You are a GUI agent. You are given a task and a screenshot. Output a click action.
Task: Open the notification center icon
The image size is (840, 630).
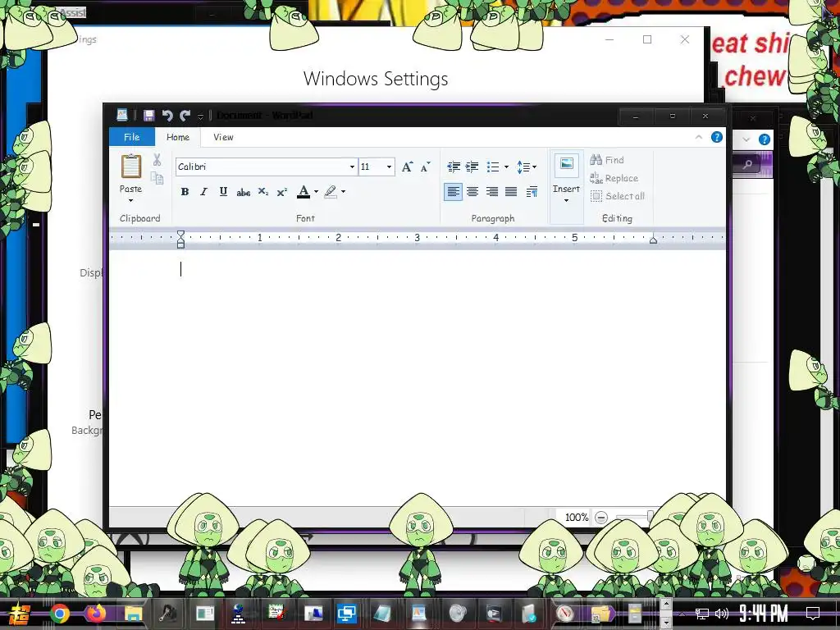point(813,614)
